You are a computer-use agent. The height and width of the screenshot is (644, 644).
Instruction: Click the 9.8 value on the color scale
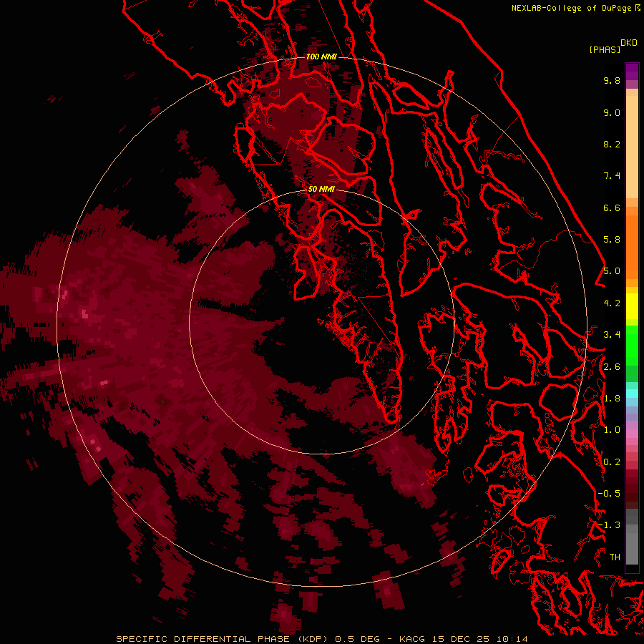coord(612,80)
